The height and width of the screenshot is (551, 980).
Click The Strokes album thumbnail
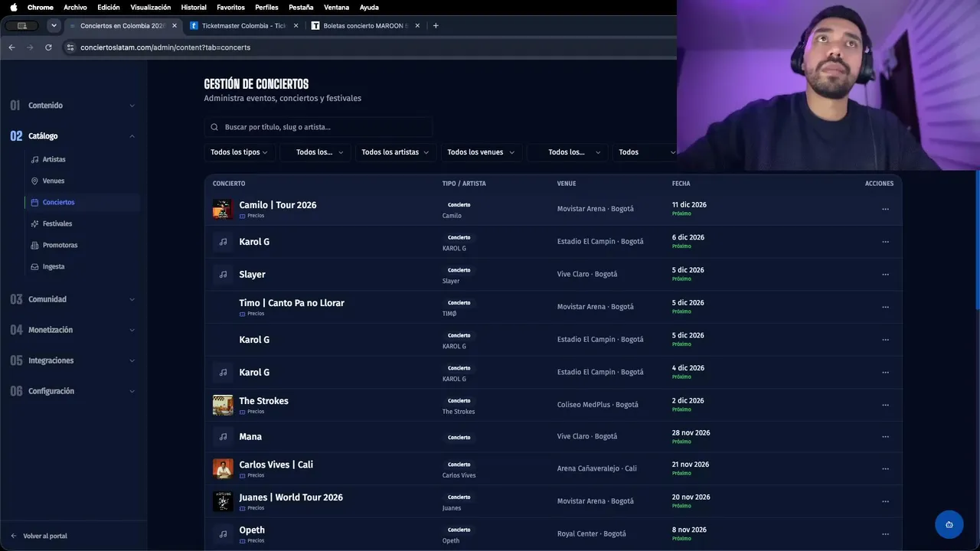(x=223, y=405)
